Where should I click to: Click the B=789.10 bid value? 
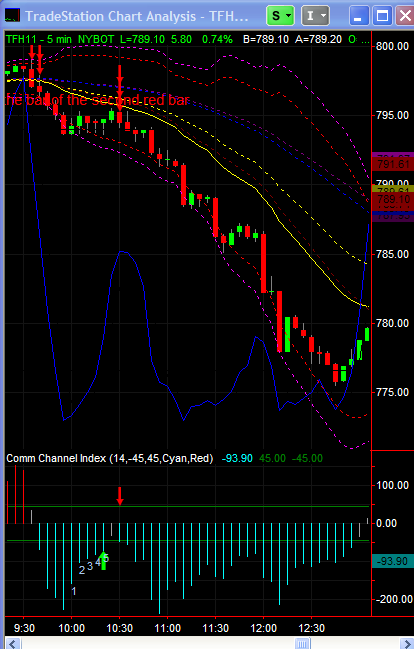point(266,39)
